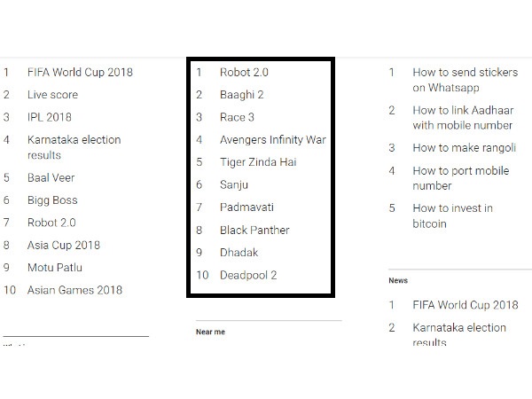Open the FIFA World Cup 2018 trending search

point(80,73)
